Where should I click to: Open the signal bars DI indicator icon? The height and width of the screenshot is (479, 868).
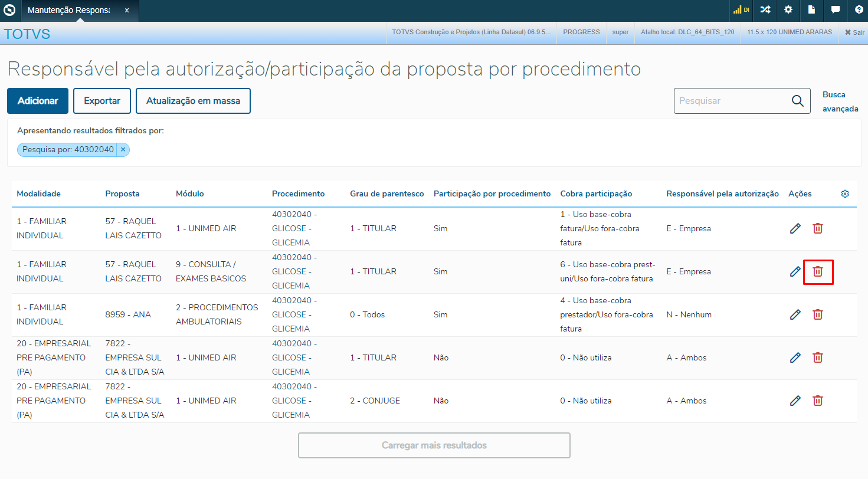click(x=741, y=10)
